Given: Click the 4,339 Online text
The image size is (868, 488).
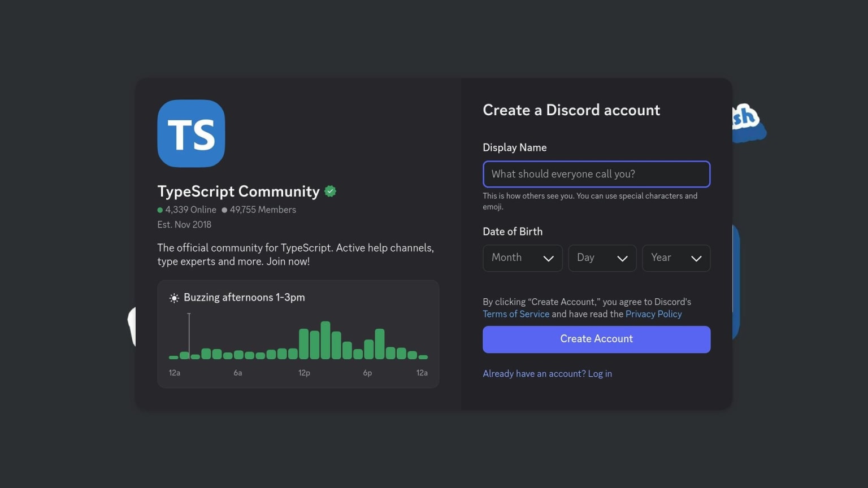Looking at the screenshot, I should pyautogui.click(x=190, y=210).
